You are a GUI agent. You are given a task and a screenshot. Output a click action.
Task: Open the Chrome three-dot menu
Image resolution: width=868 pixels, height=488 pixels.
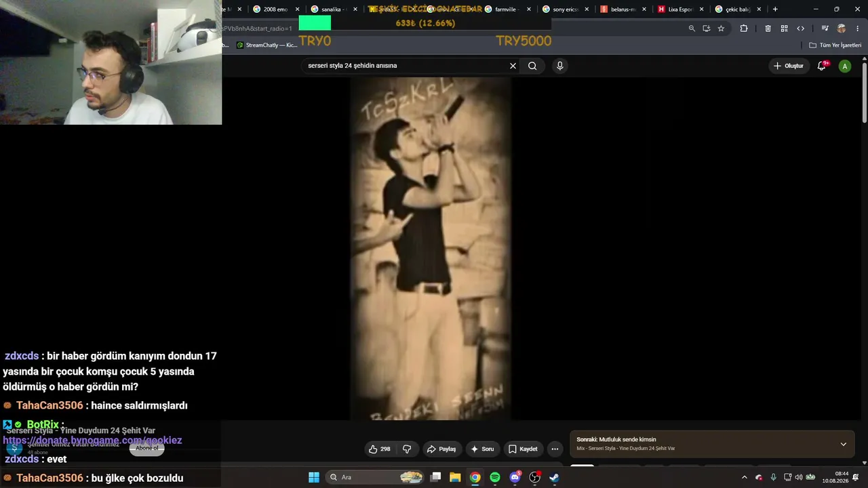[x=858, y=28]
